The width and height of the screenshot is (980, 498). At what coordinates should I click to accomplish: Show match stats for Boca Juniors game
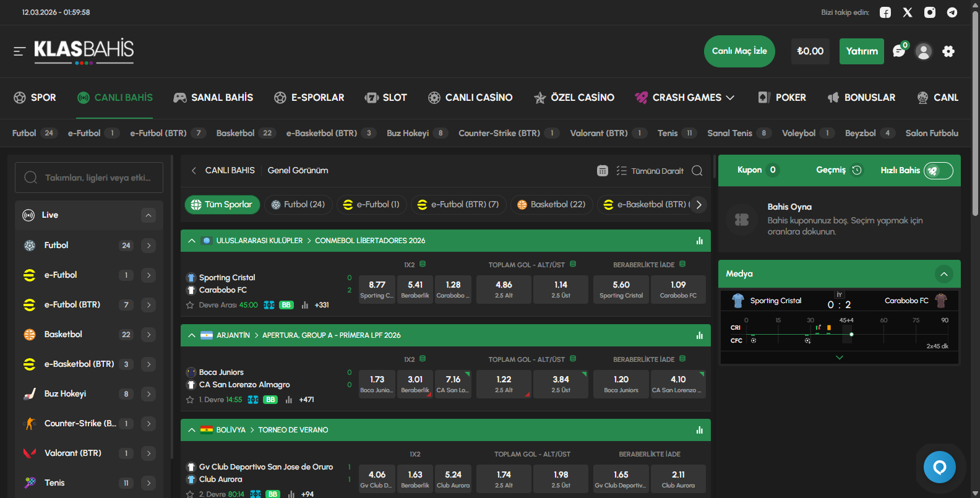tap(289, 400)
